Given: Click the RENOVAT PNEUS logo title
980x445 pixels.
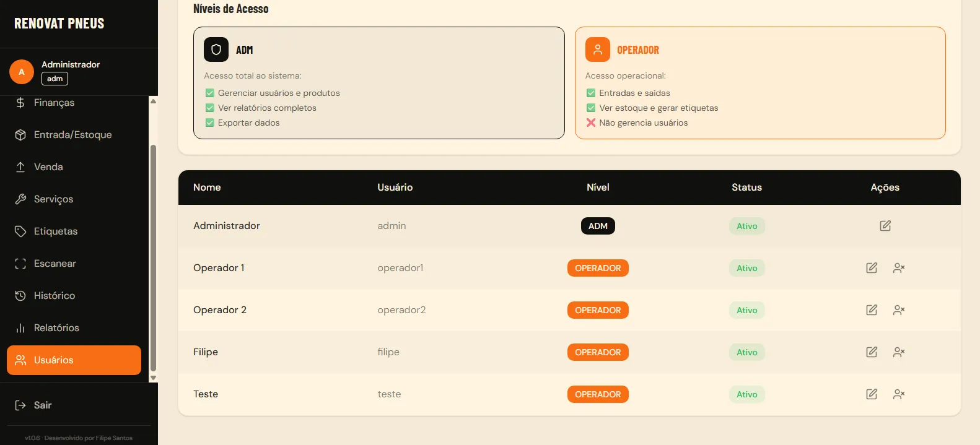Looking at the screenshot, I should tap(59, 24).
